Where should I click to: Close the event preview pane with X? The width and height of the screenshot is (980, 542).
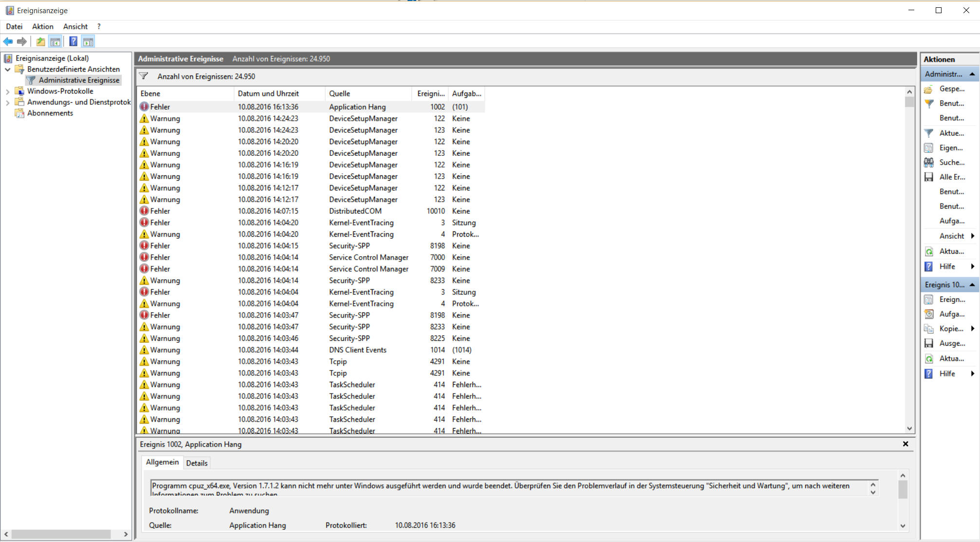906,444
